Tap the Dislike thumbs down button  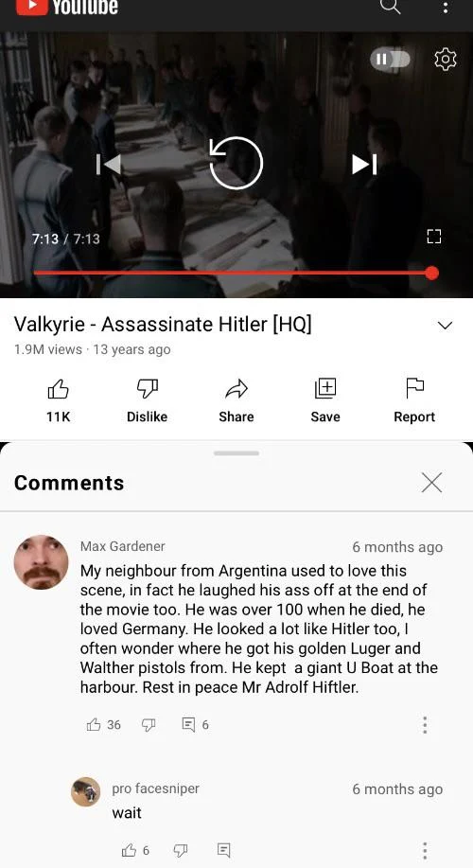[x=148, y=400]
